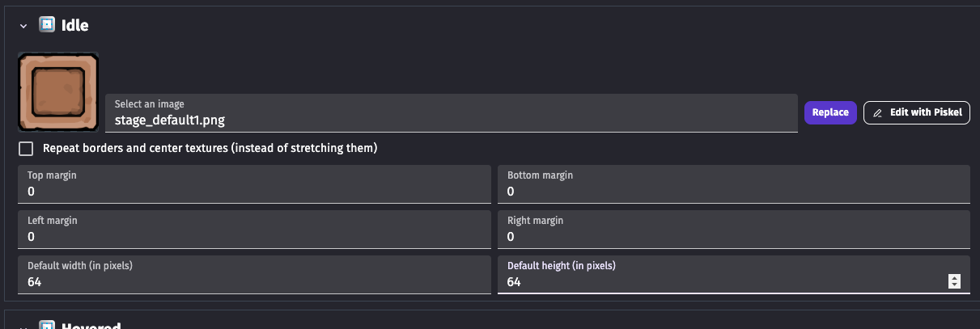This screenshot has height=329, width=980.
Task: Open the Hovered section heading
Action: pos(91,326)
